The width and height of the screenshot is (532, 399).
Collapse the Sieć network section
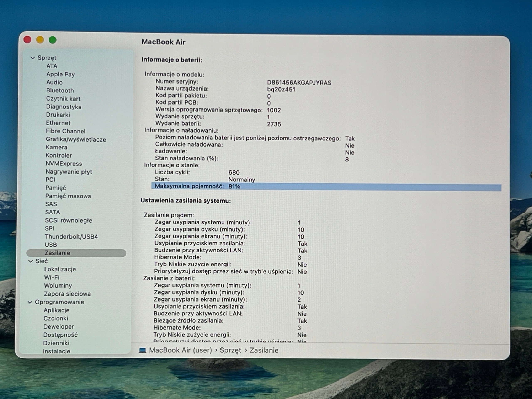[x=31, y=261]
